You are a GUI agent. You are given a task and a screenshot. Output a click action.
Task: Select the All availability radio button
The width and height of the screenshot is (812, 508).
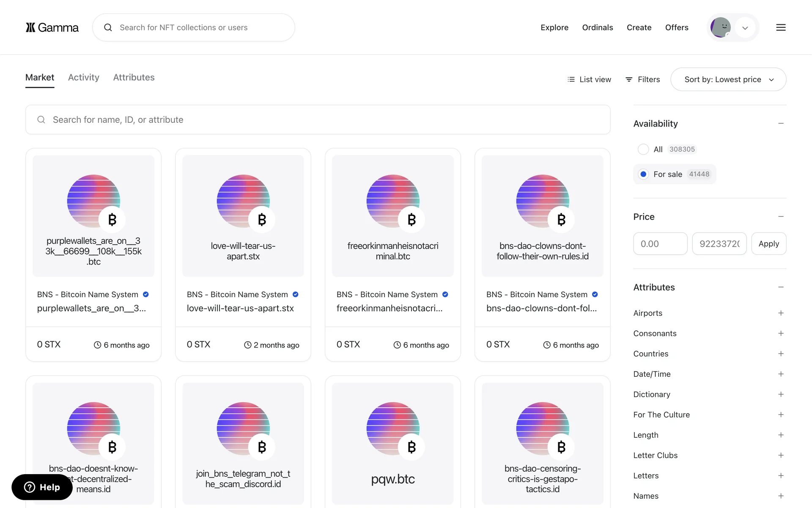tap(643, 149)
